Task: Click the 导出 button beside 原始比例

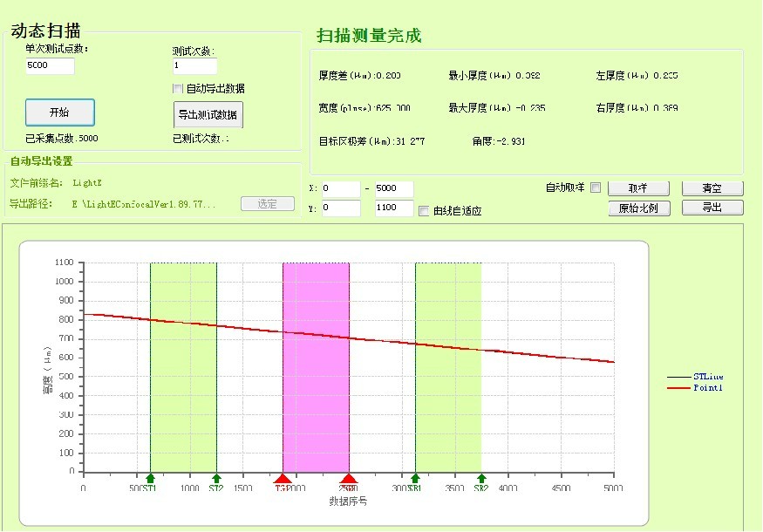Action: point(712,208)
